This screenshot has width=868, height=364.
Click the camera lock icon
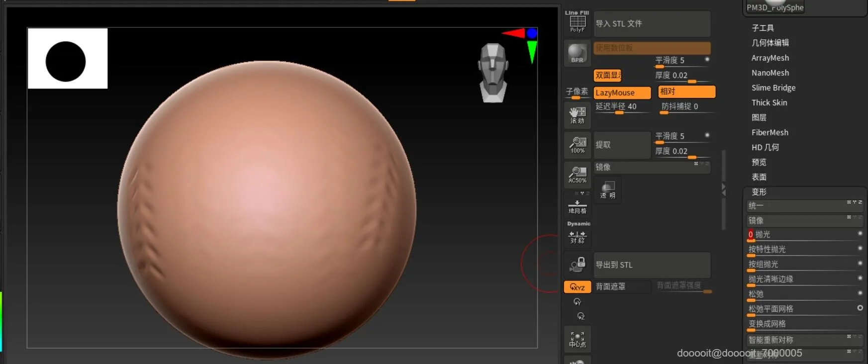point(577,265)
